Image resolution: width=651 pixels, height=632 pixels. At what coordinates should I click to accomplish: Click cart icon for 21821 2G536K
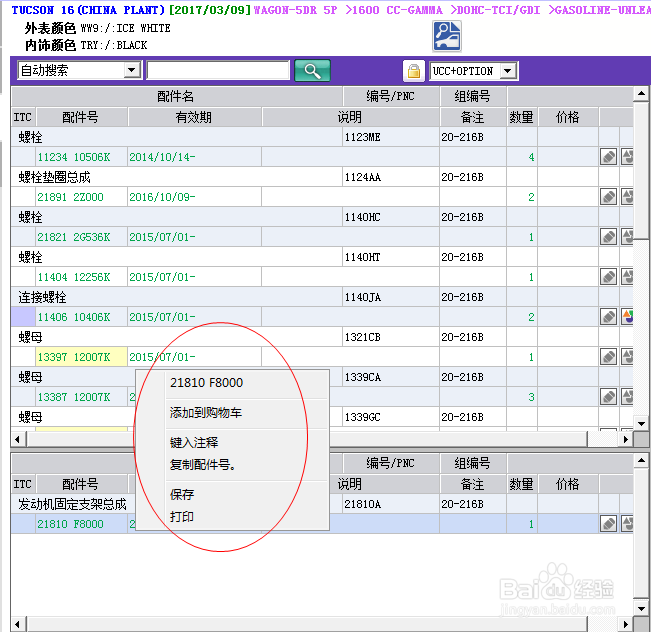pyautogui.click(x=627, y=237)
